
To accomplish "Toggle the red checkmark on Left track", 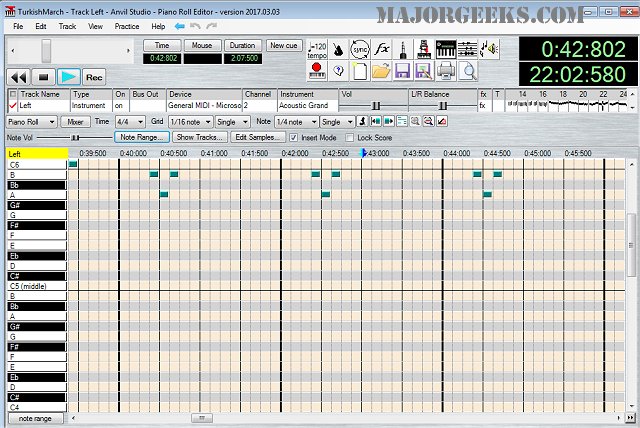I will pyautogui.click(x=13, y=106).
